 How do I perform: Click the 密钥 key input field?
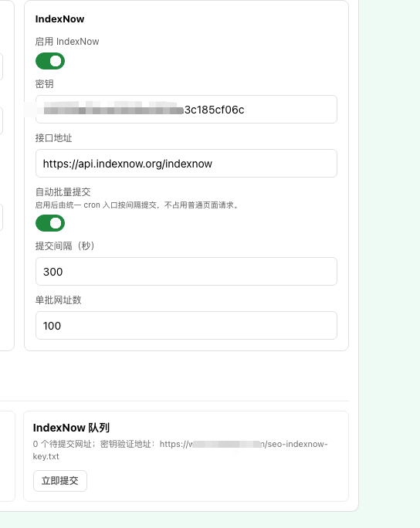(186, 110)
